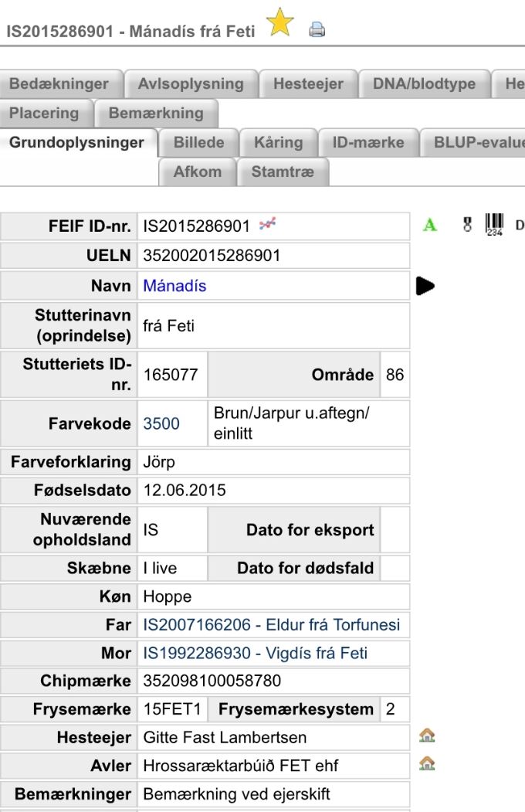The height and width of the screenshot is (812, 525).
Task: Click color code 3500 link
Action: click(x=161, y=423)
